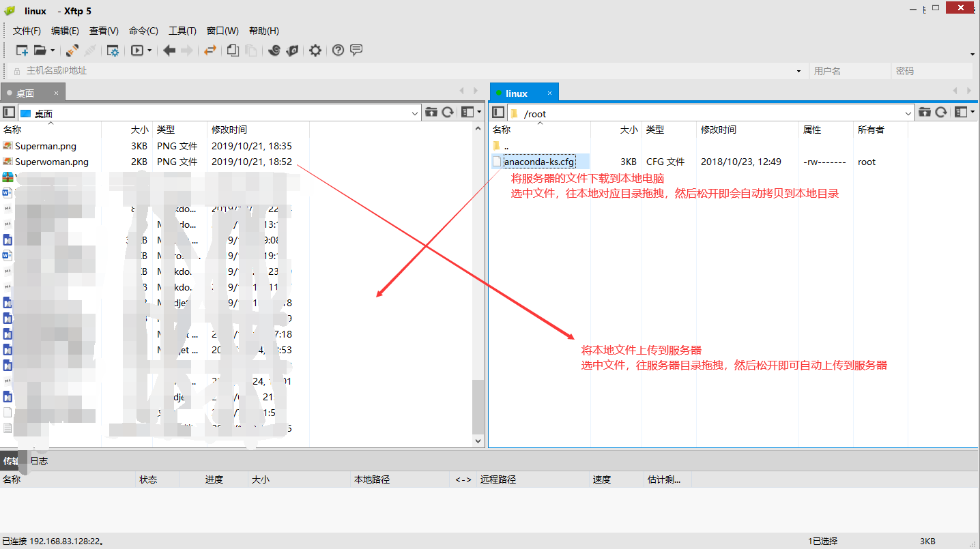Click the copy icon in the toolbar
This screenshot has width=980, height=549.
coord(233,50)
